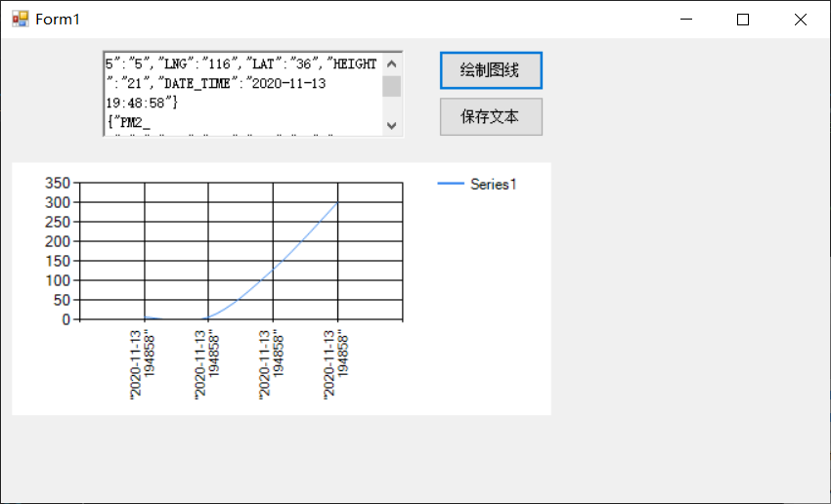Viewport: 831px width, 504px height.
Task: Maximize the Form1 window
Action: click(743, 20)
